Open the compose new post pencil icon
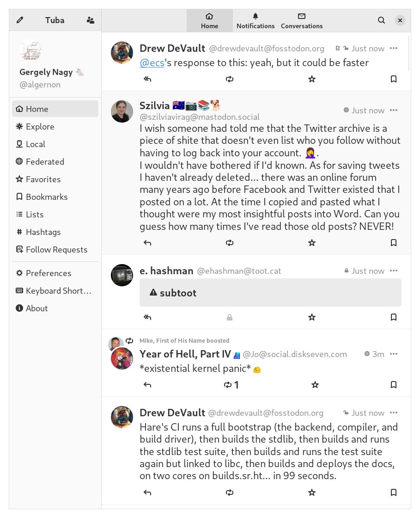The image size is (420, 518). (x=19, y=20)
